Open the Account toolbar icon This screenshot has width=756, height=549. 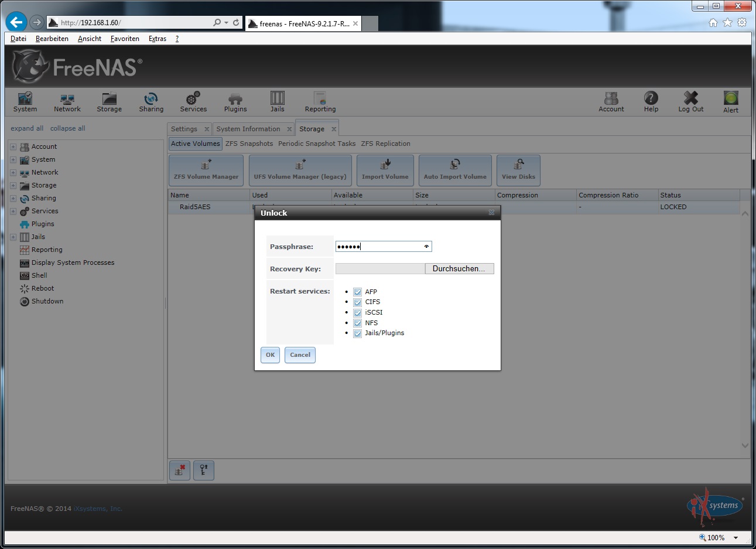611,102
